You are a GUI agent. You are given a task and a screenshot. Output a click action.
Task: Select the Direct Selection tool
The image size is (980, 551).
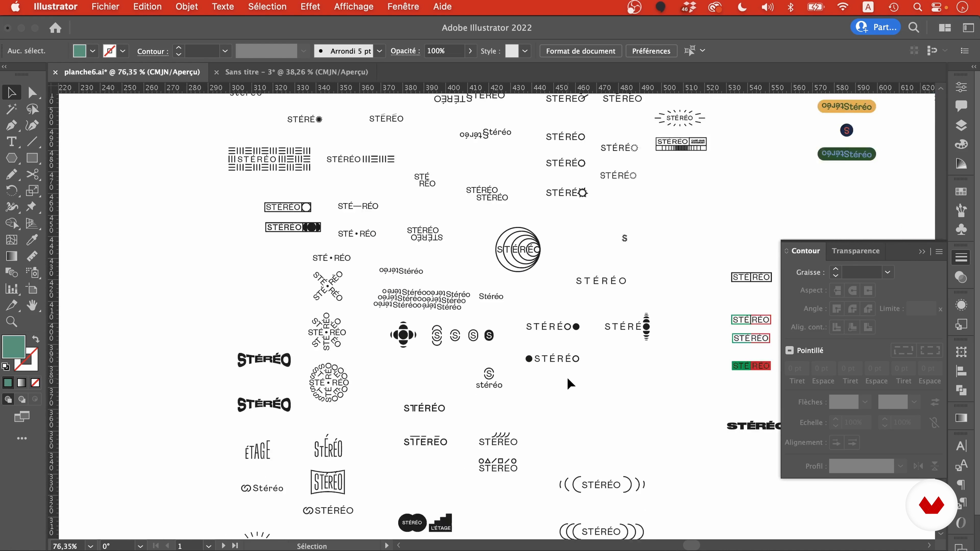(32, 92)
